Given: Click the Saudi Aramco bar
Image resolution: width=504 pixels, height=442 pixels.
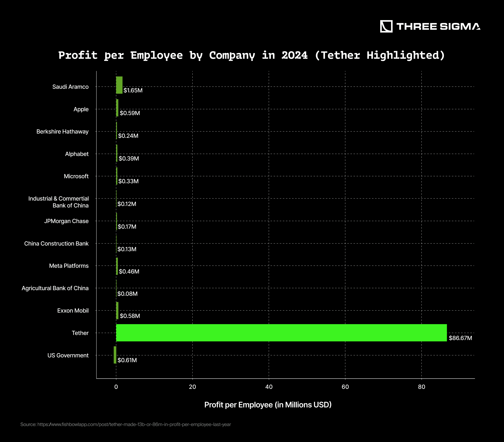Looking at the screenshot, I should pyautogui.click(x=119, y=85).
